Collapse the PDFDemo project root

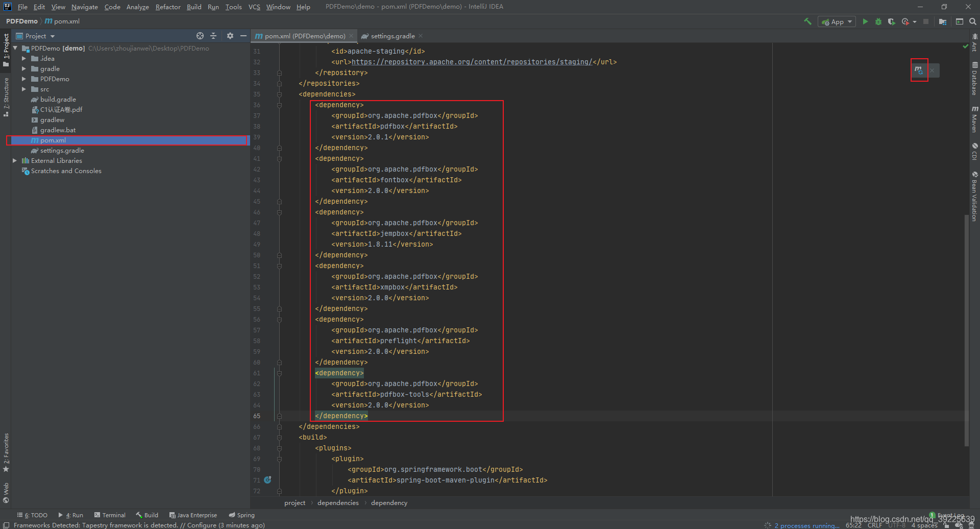point(15,48)
